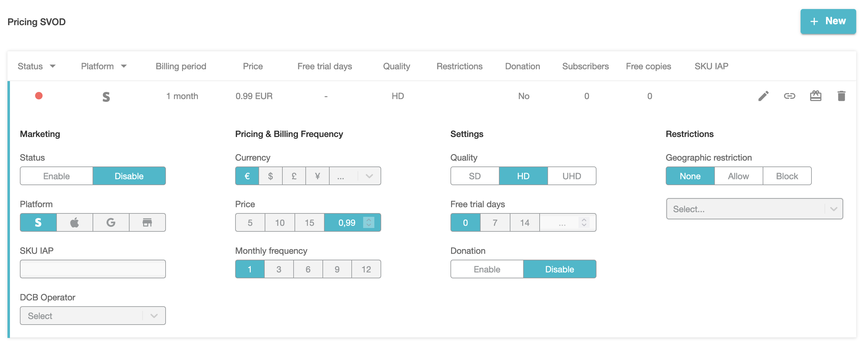Set free trial days to 0
The image size is (868, 351).
point(465,222)
